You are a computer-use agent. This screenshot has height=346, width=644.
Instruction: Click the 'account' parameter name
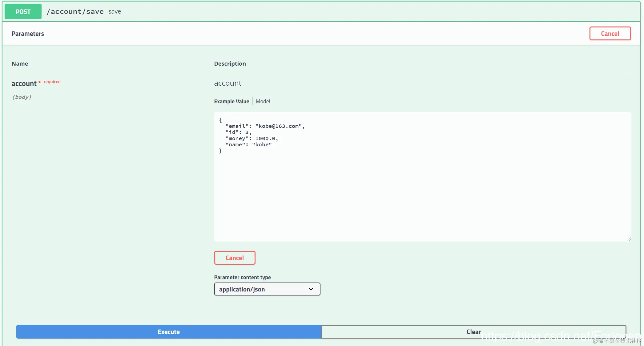[x=24, y=83]
